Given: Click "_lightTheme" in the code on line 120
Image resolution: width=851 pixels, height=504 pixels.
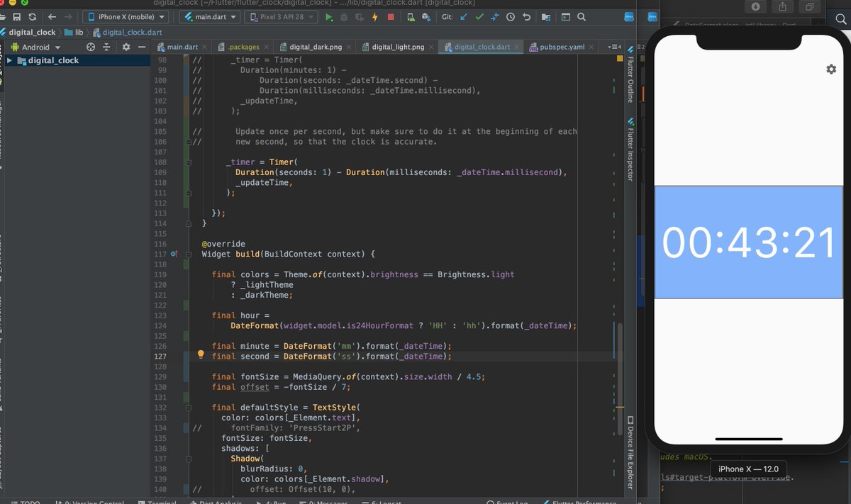Looking at the screenshot, I should coord(266,285).
